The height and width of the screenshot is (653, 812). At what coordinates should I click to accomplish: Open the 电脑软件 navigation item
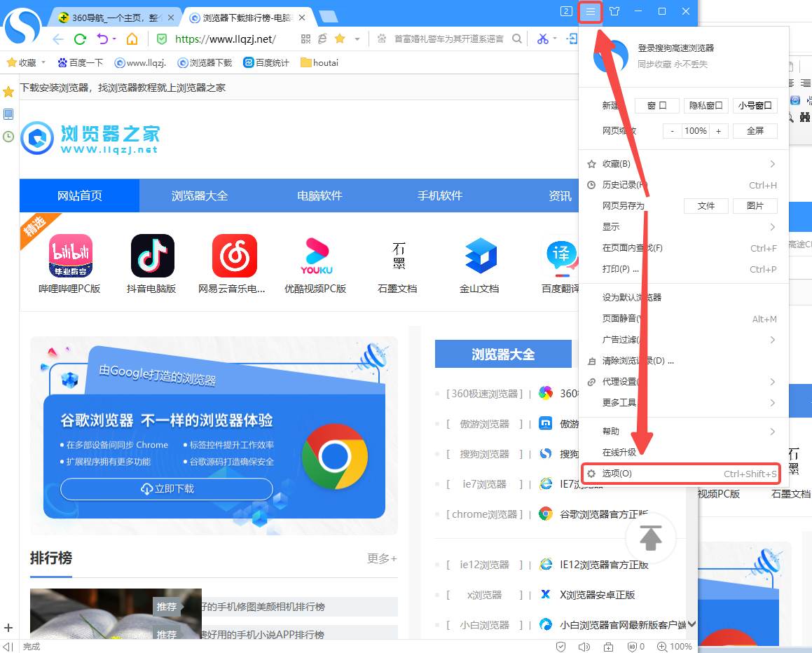tap(319, 195)
